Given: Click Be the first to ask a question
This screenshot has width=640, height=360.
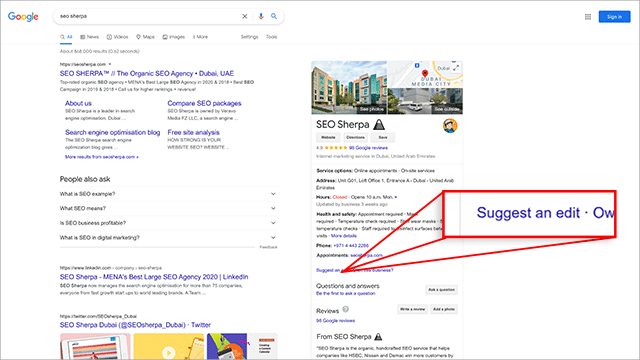Looking at the screenshot, I should (346, 293).
